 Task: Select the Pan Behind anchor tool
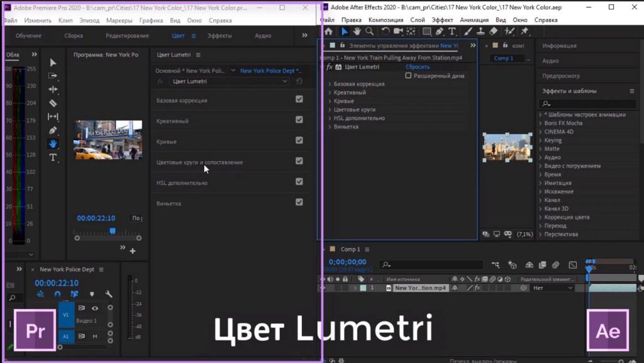tap(411, 31)
